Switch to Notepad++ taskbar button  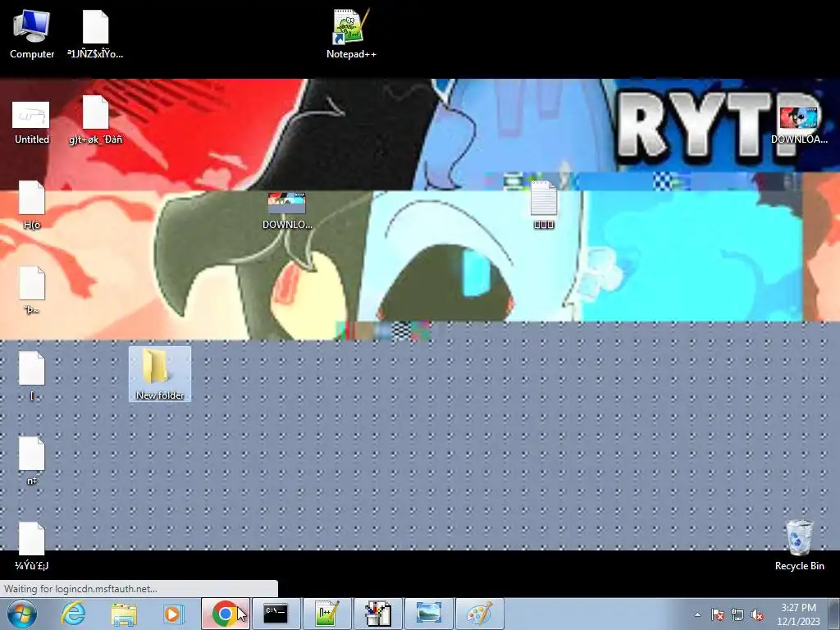(x=326, y=614)
